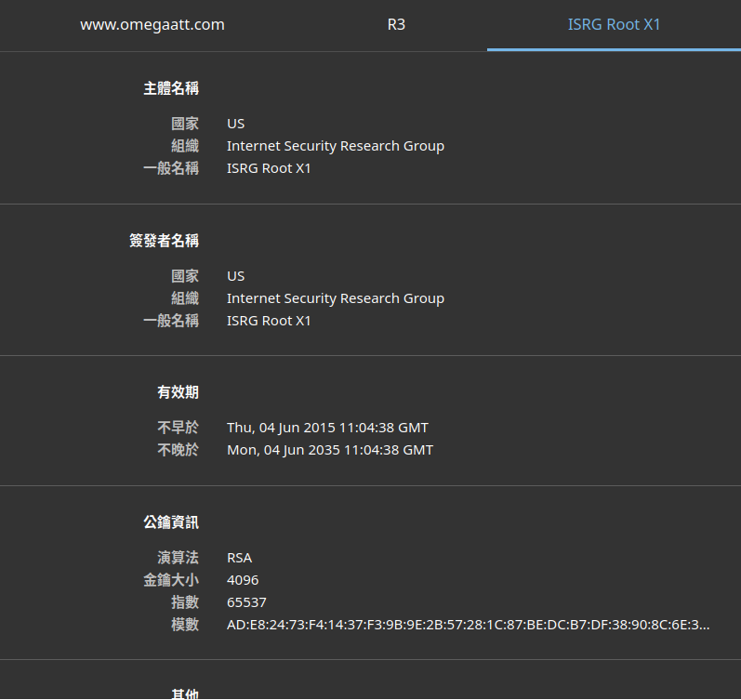Click the 模數 label
The image size is (741, 700).
click(x=185, y=625)
